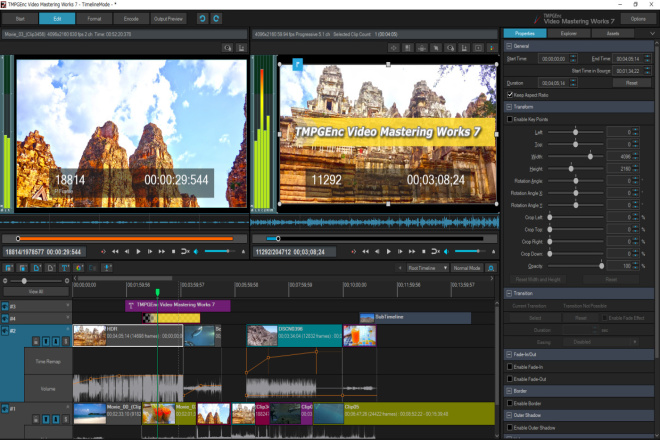Step one frame forward in left preview
The image size is (660, 440).
(x=150, y=251)
